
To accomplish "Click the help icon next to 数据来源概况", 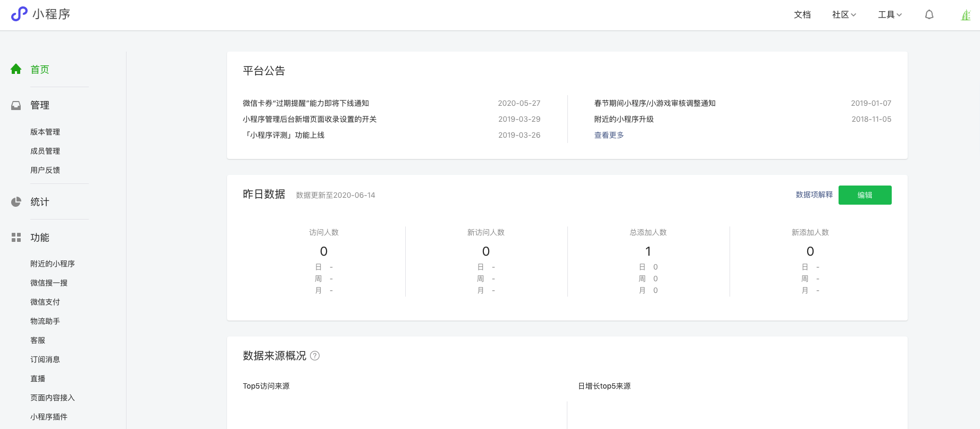I will pyautogui.click(x=315, y=356).
